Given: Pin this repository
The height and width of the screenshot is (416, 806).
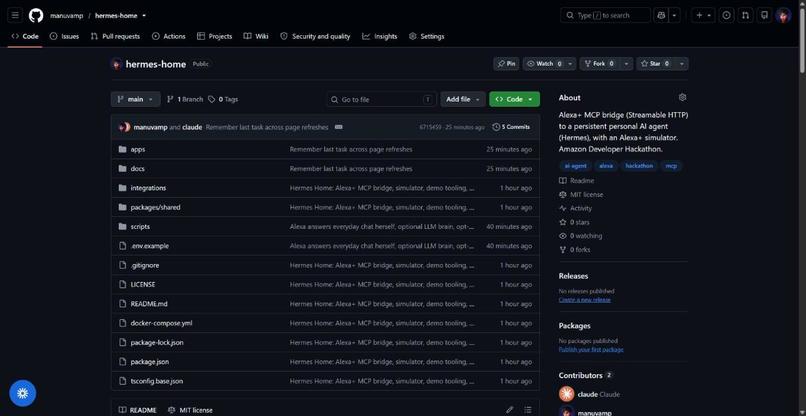Looking at the screenshot, I should (506, 64).
